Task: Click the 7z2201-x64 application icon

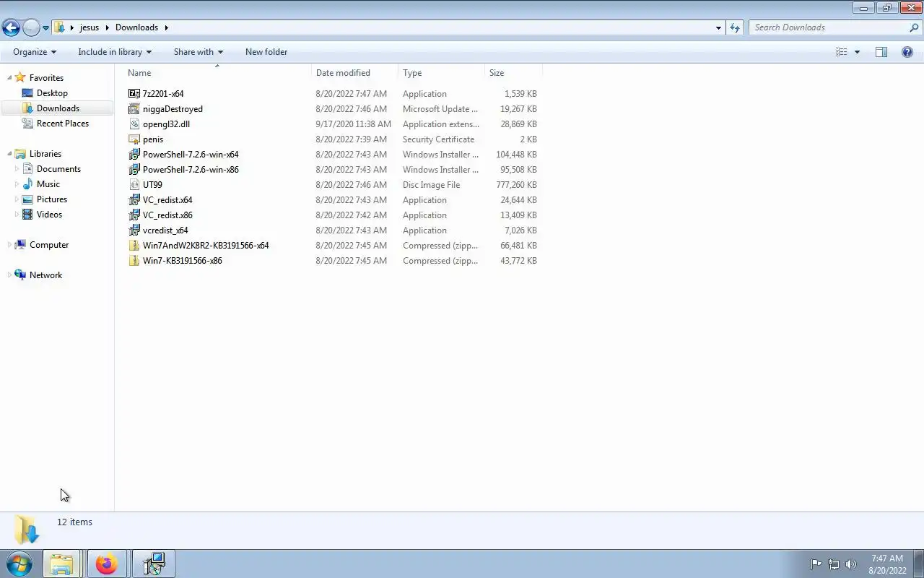Action: click(x=134, y=94)
